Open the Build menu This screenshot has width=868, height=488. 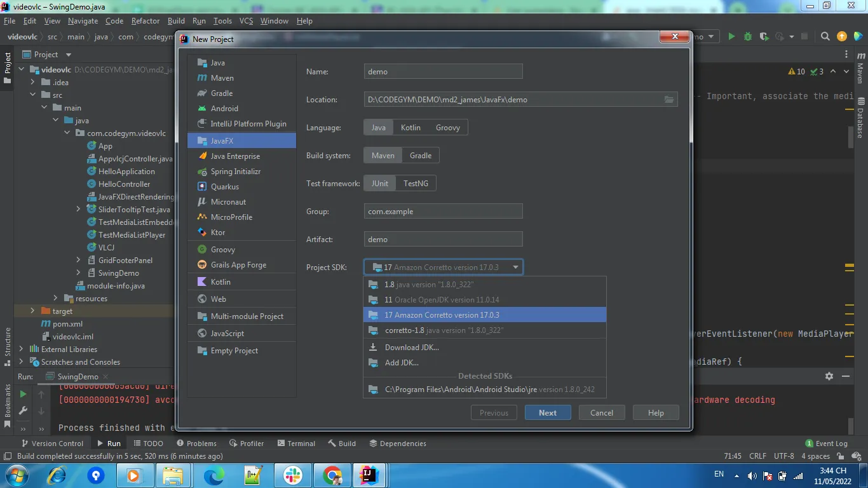pos(176,21)
